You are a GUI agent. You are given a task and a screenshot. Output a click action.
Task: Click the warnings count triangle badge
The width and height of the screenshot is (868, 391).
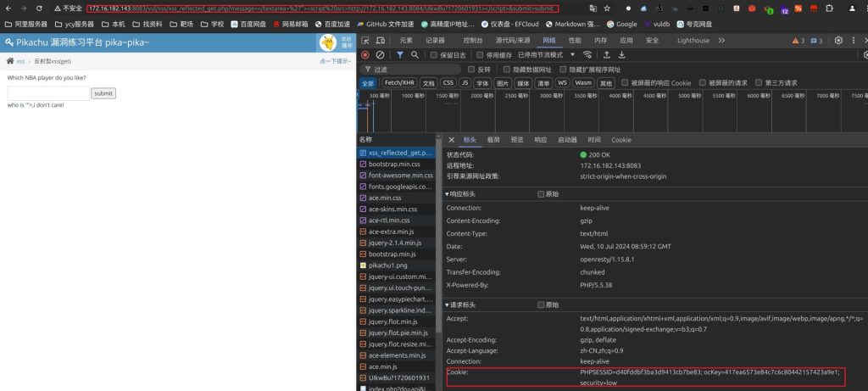pyautogui.click(x=798, y=41)
